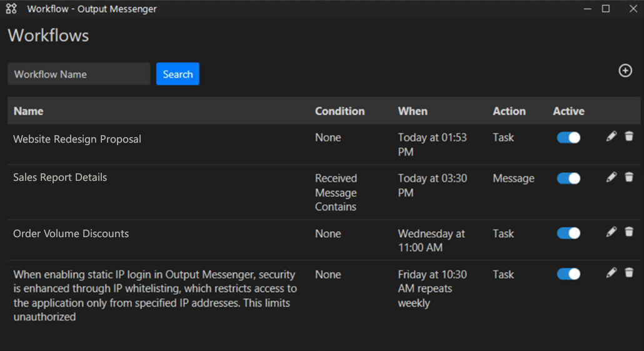Edit the Website Redesign Proposal workflow
Image resolution: width=644 pixels, height=351 pixels.
tap(611, 136)
